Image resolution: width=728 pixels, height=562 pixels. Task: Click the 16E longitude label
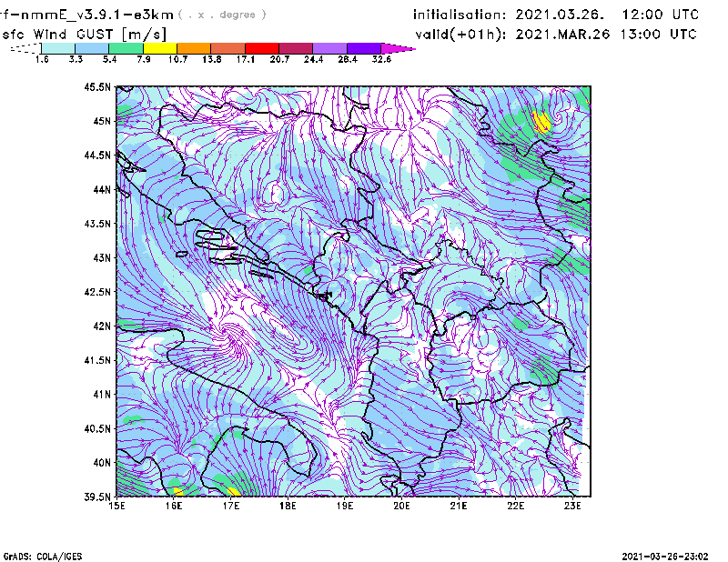click(174, 506)
